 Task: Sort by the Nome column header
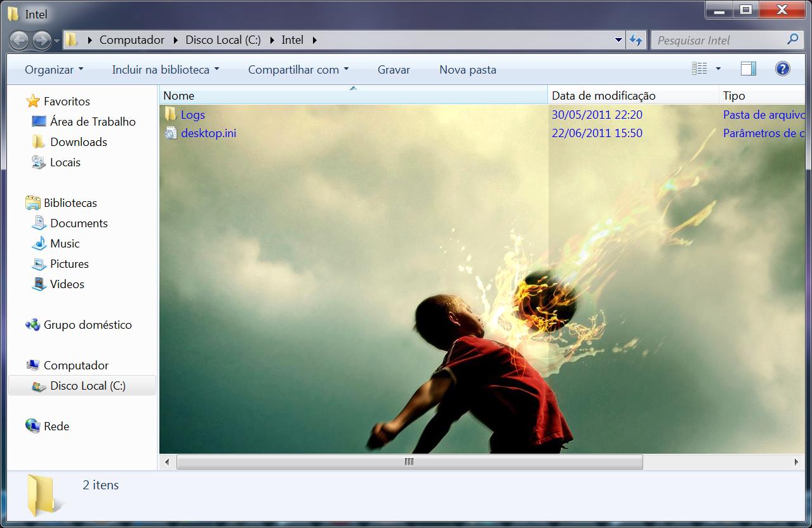353,96
